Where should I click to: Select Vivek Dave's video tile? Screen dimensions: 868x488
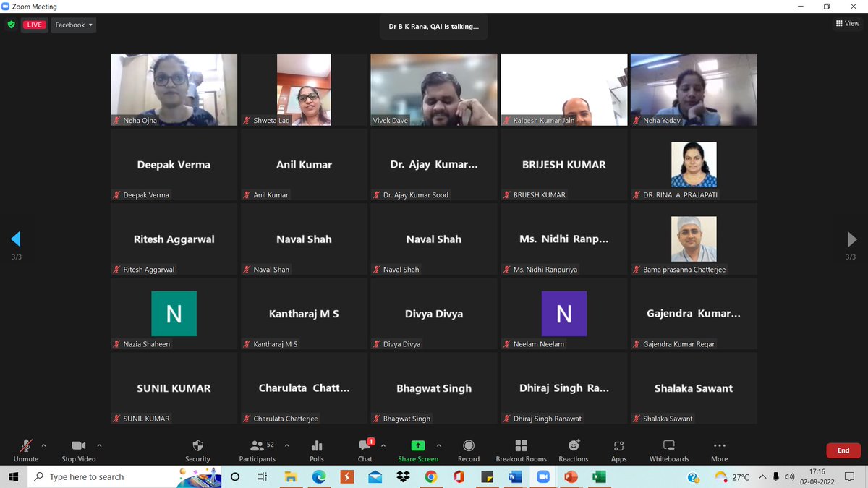pos(434,90)
